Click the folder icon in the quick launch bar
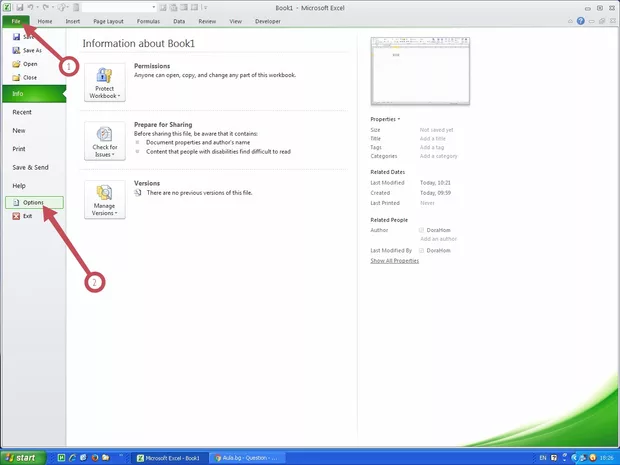Viewport: 620px width, 465px height. tap(106, 458)
